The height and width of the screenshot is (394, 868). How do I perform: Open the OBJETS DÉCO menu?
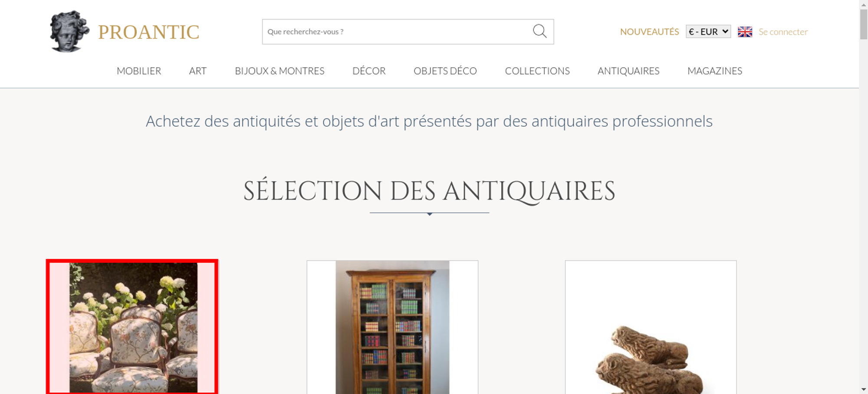(x=445, y=71)
